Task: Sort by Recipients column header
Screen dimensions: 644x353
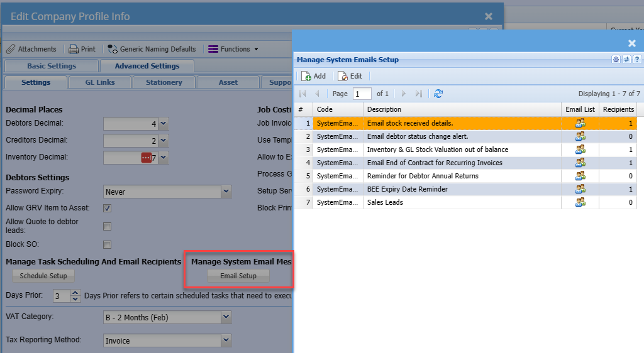Action: pos(618,109)
